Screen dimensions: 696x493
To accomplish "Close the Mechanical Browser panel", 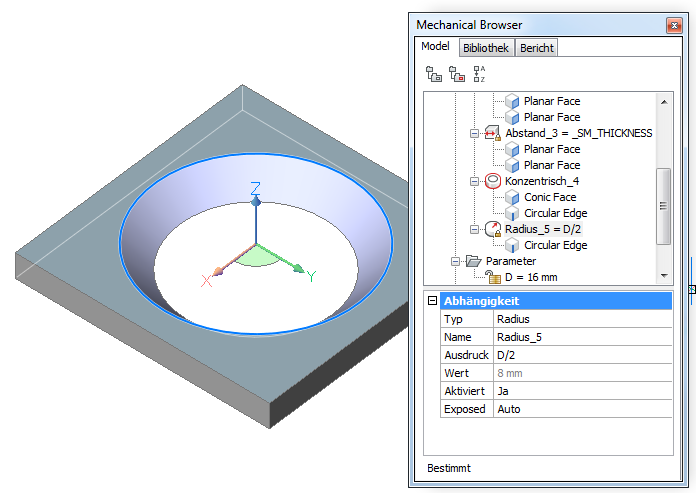I will point(671,25).
